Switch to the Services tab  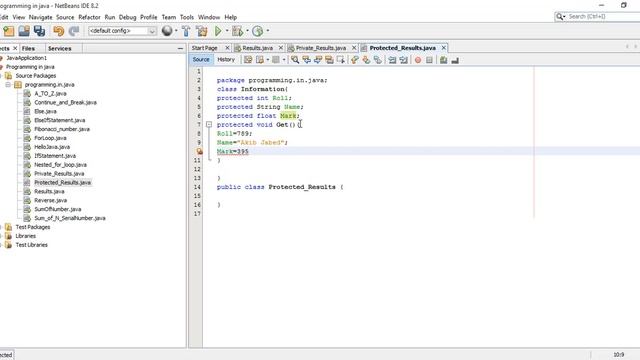pos(60,48)
